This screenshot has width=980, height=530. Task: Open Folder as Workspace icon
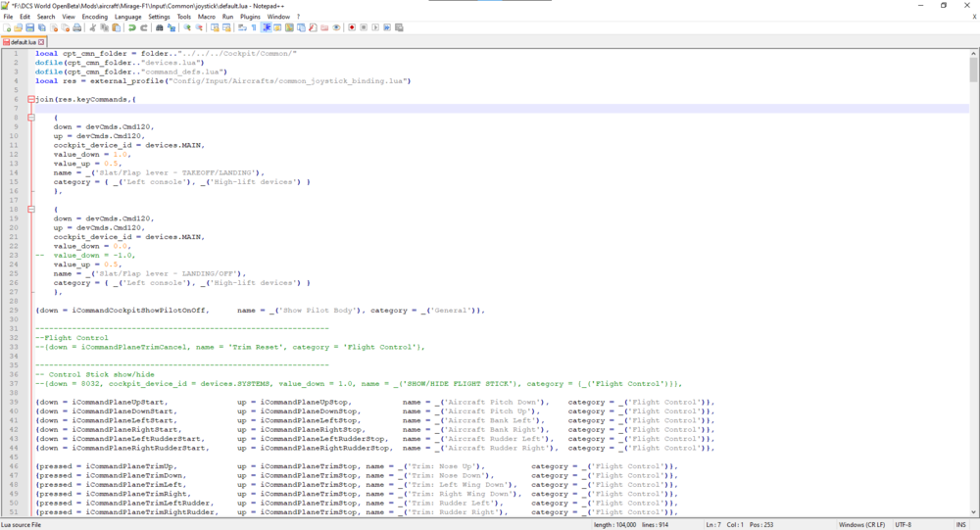tap(324, 27)
